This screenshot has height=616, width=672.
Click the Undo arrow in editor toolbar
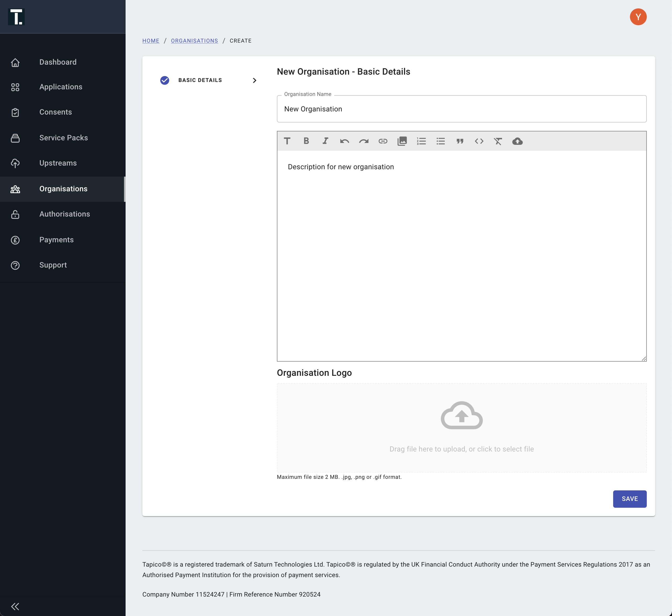pyautogui.click(x=344, y=141)
